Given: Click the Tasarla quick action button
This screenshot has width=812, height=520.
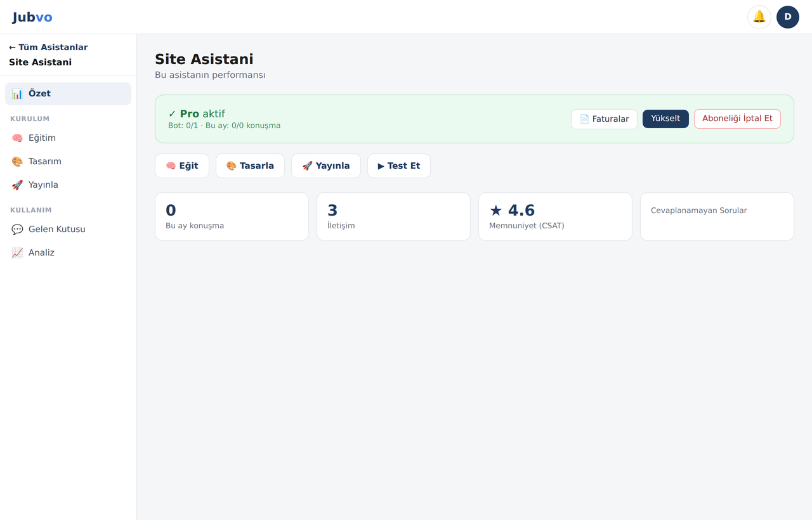Looking at the screenshot, I should tap(250, 166).
